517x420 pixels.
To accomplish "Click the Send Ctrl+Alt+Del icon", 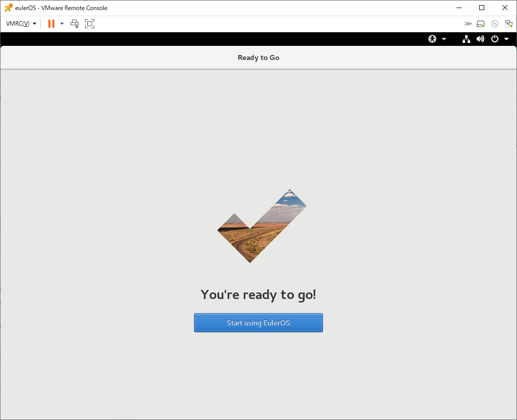I will tap(75, 24).
